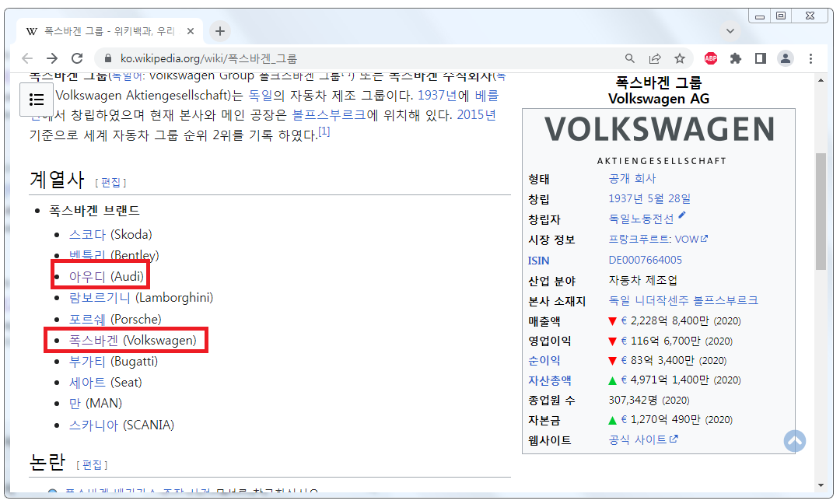Select the 자동차 제조업 industry value
This screenshot has height=504, width=840.
click(643, 281)
